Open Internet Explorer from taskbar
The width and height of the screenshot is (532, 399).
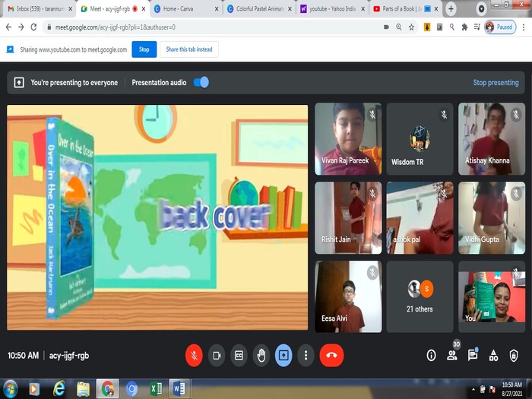pyautogui.click(x=59, y=389)
